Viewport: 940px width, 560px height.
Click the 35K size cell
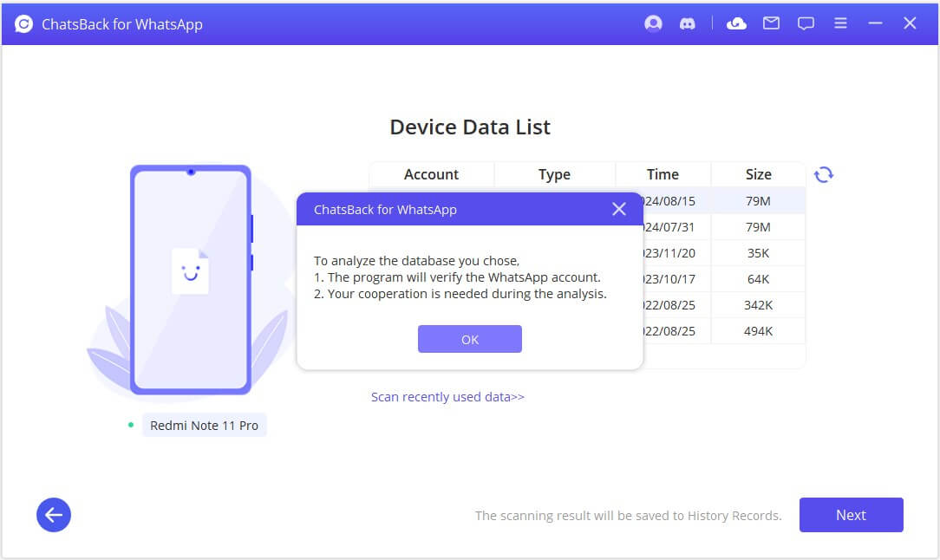click(759, 253)
